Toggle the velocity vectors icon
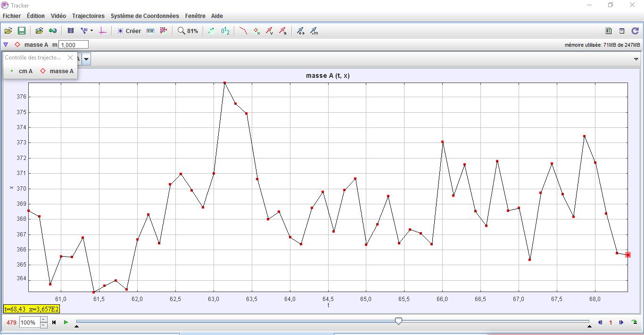The width and height of the screenshot is (644, 335). click(x=269, y=31)
